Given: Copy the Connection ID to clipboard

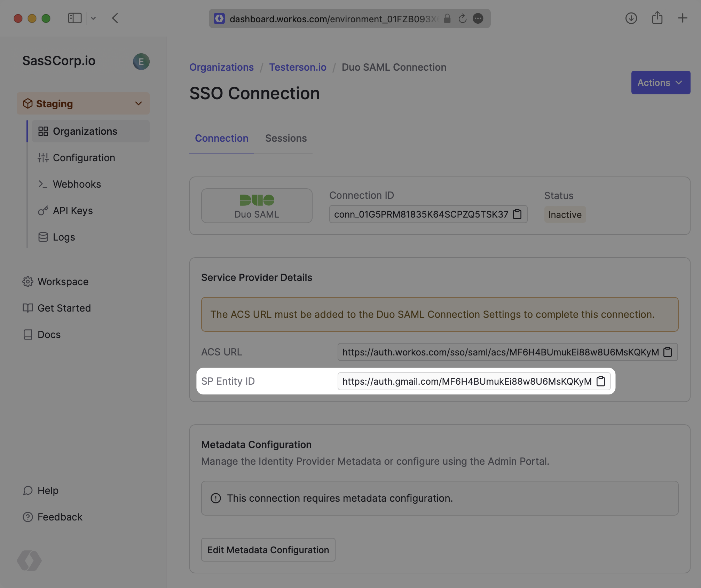Looking at the screenshot, I should [x=518, y=214].
